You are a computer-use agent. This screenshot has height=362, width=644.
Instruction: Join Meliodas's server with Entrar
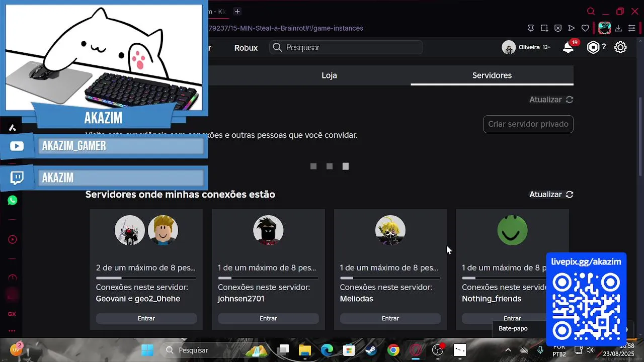click(390, 318)
